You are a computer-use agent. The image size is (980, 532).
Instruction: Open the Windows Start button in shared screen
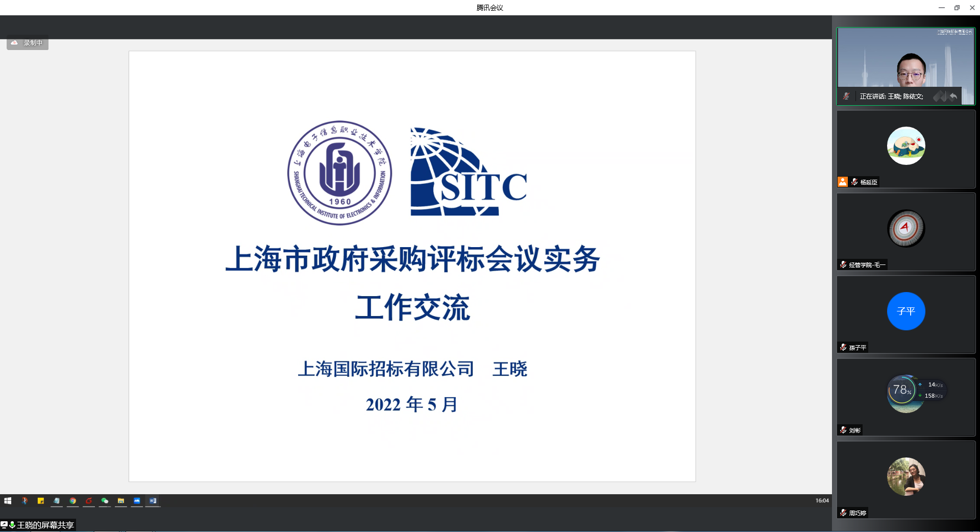8,501
